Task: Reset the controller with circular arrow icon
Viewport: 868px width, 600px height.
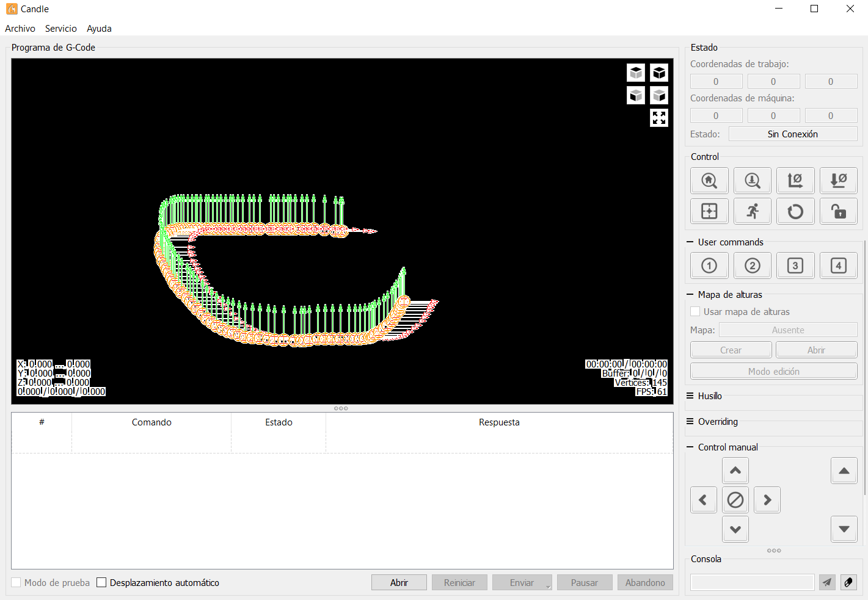Action: (x=795, y=212)
